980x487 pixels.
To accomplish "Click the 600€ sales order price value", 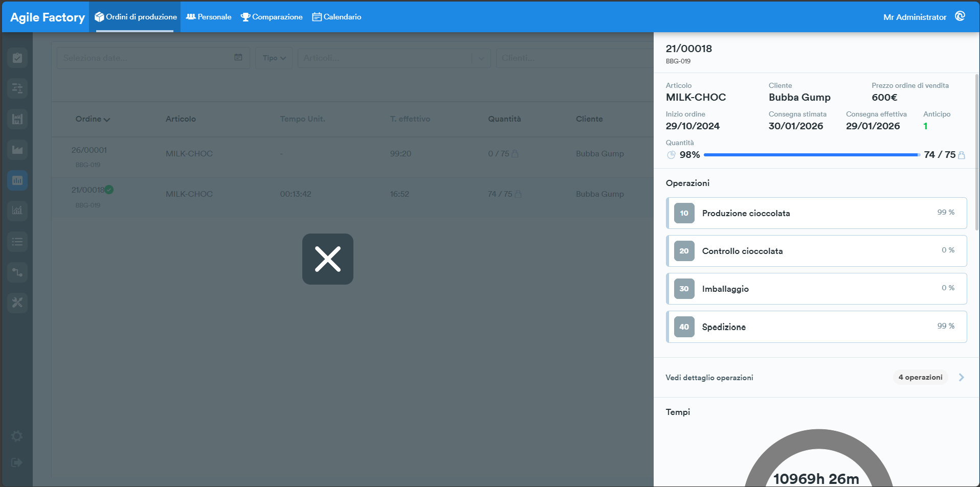I will coord(884,98).
